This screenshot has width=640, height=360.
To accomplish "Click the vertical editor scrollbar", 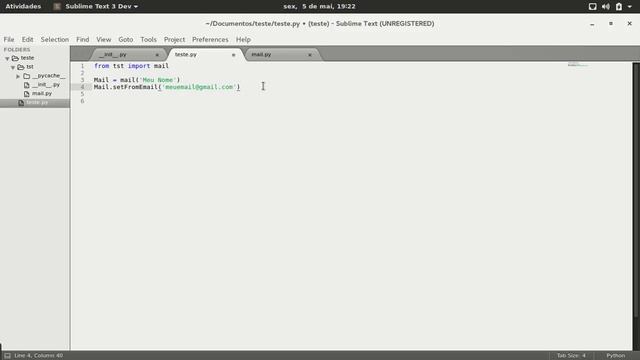I will click(x=636, y=190).
